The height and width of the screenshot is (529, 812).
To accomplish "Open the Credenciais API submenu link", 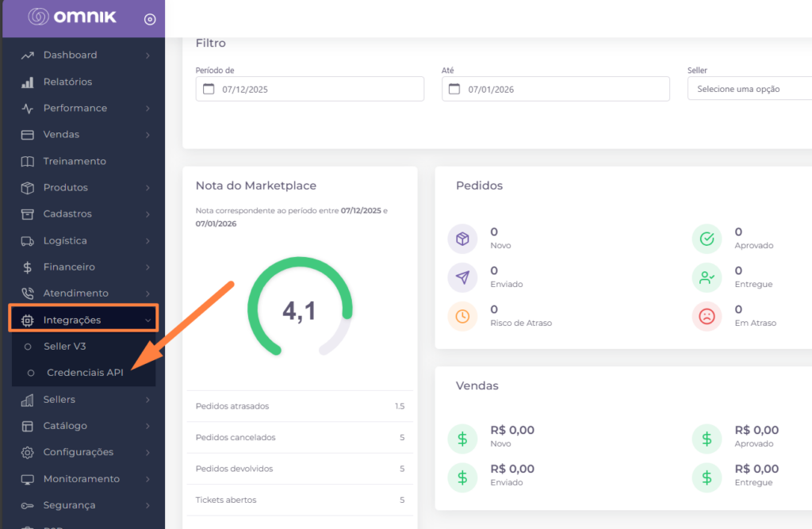I will click(85, 373).
